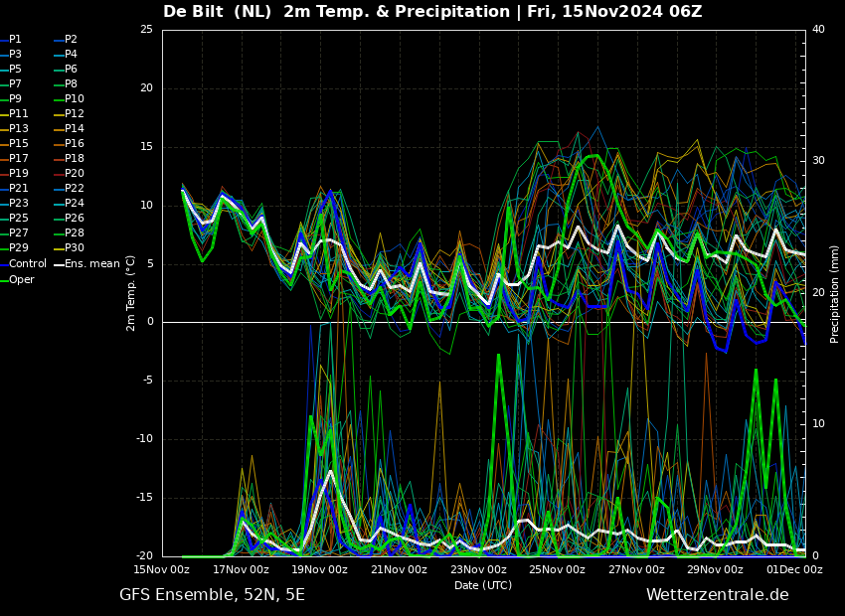This screenshot has width=845, height=616.
Task: Select the P2 legend entry
Action: (x=71, y=40)
